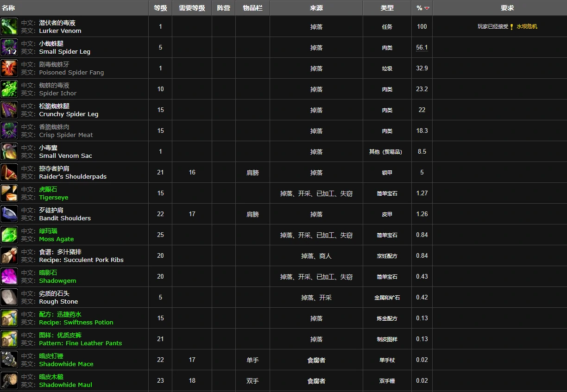
Task: Open the Shadowgem item link
Action: coord(57,281)
